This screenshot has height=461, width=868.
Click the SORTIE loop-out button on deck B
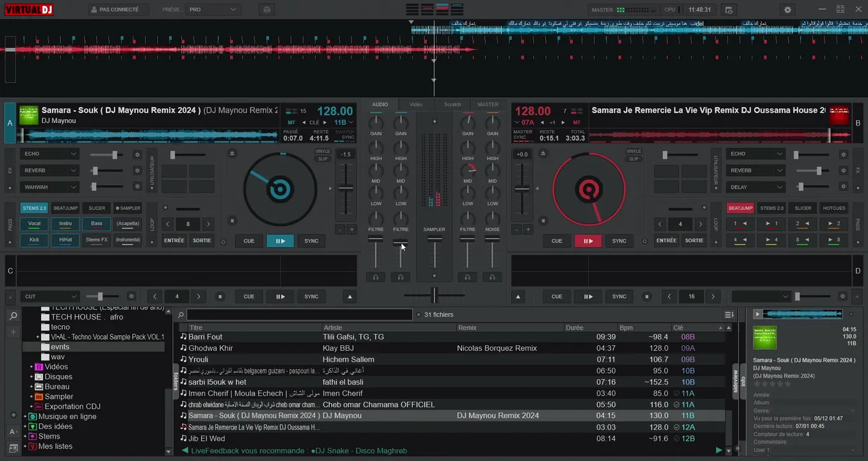point(694,241)
